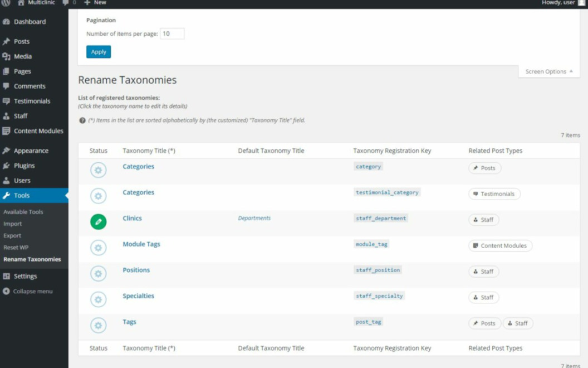Open the Dashboard icon in sidebar
This screenshot has width=588, height=368.
tap(6, 22)
